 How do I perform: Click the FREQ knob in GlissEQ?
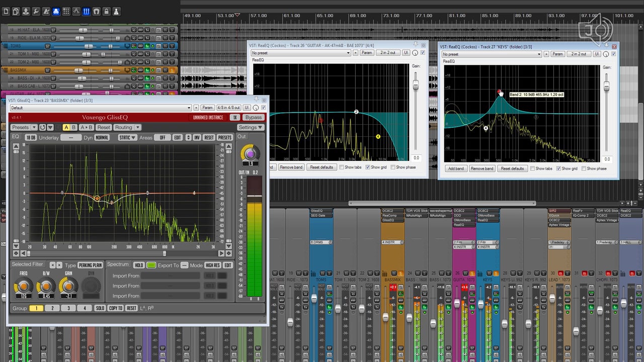tap(24, 287)
